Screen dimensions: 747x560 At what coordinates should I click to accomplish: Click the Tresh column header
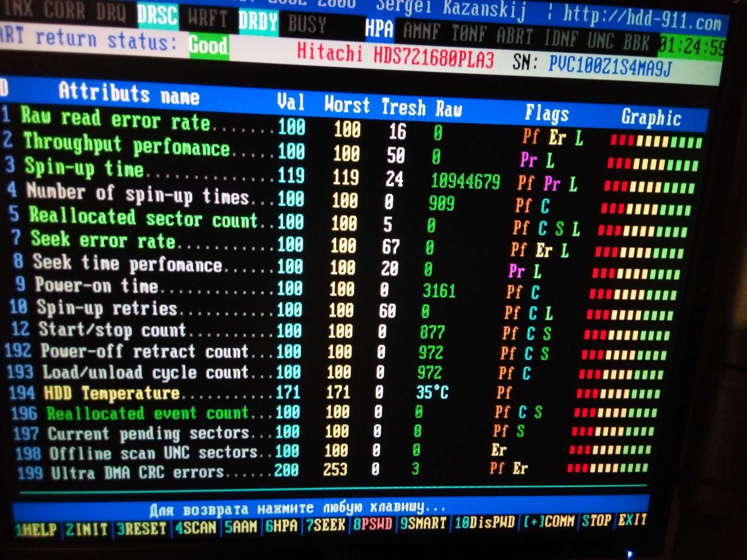(403, 107)
